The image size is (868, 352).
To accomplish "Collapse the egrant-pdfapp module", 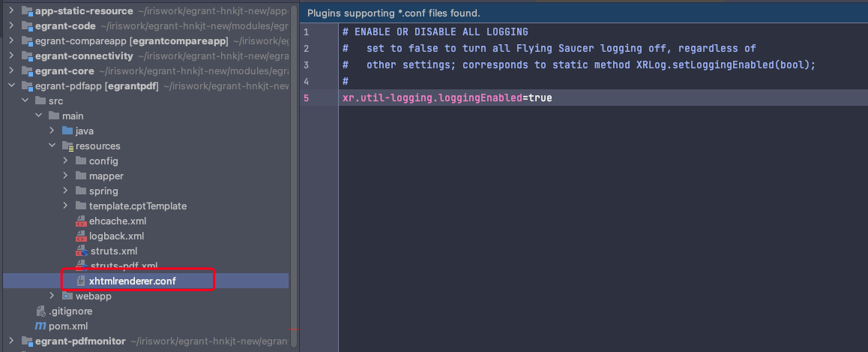I will tap(11, 86).
